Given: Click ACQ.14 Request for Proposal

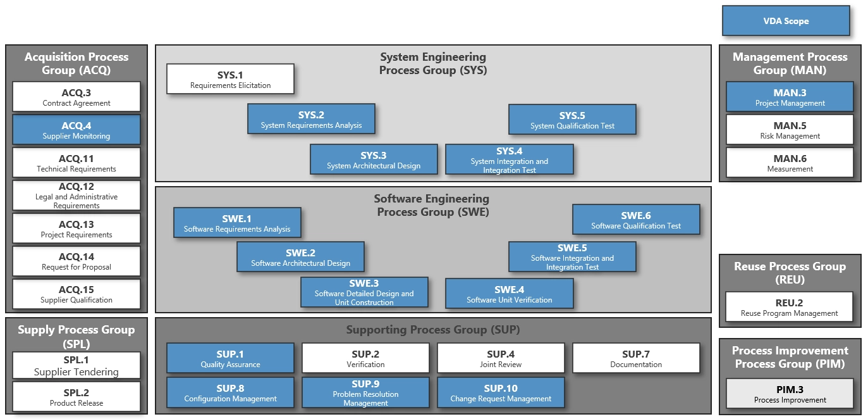Looking at the screenshot, I should point(76,261).
